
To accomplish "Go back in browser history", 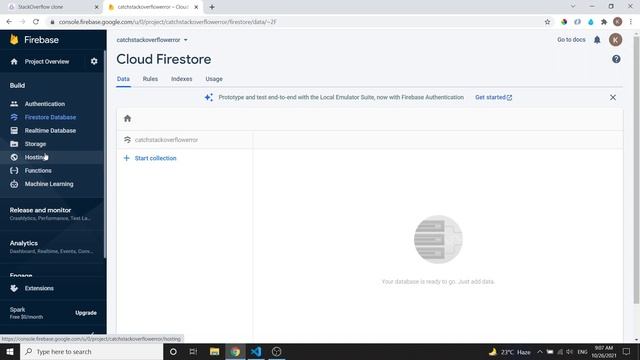I will click(9, 22).
